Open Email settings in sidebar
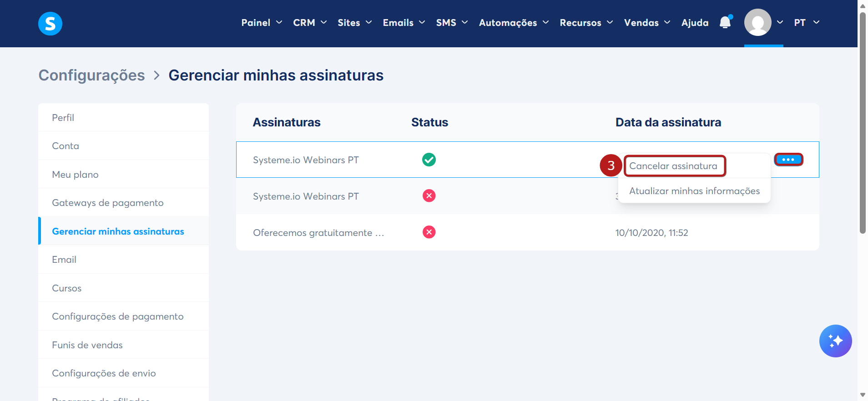Screen dimensions: 868x401 [123, 260]
